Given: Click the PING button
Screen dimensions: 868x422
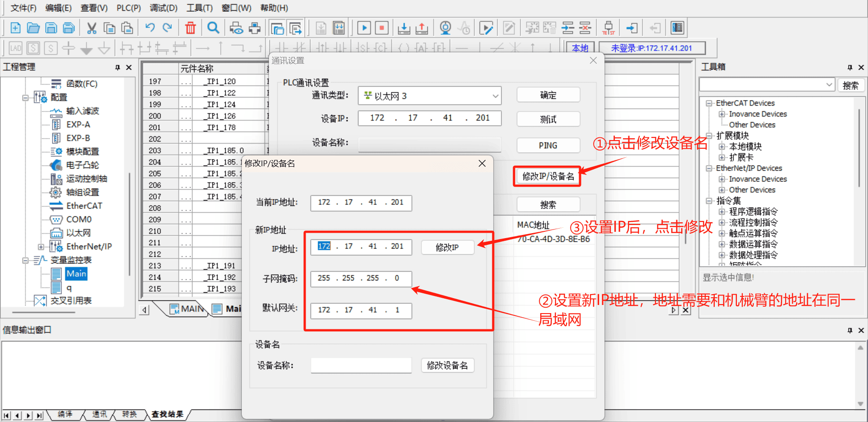Looking at the screenshot, I should click(548, 145).
